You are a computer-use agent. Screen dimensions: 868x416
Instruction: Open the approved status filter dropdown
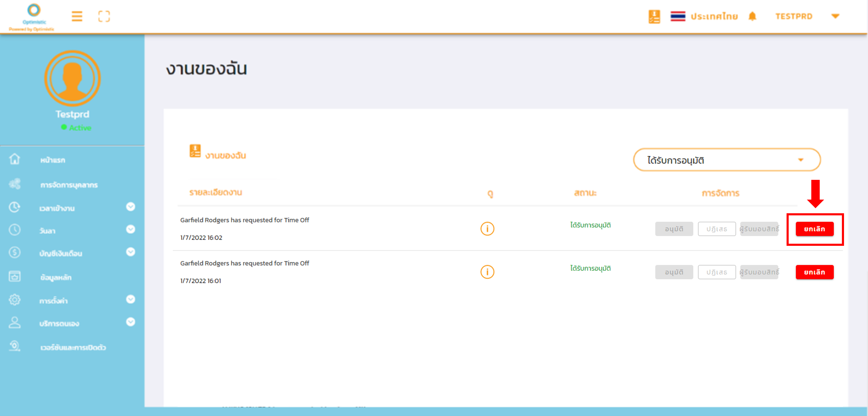726,160
